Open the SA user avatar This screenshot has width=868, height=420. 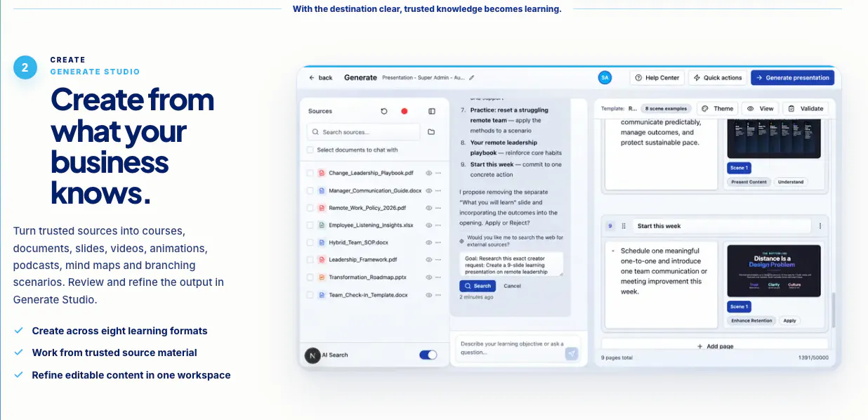point(605,78)
